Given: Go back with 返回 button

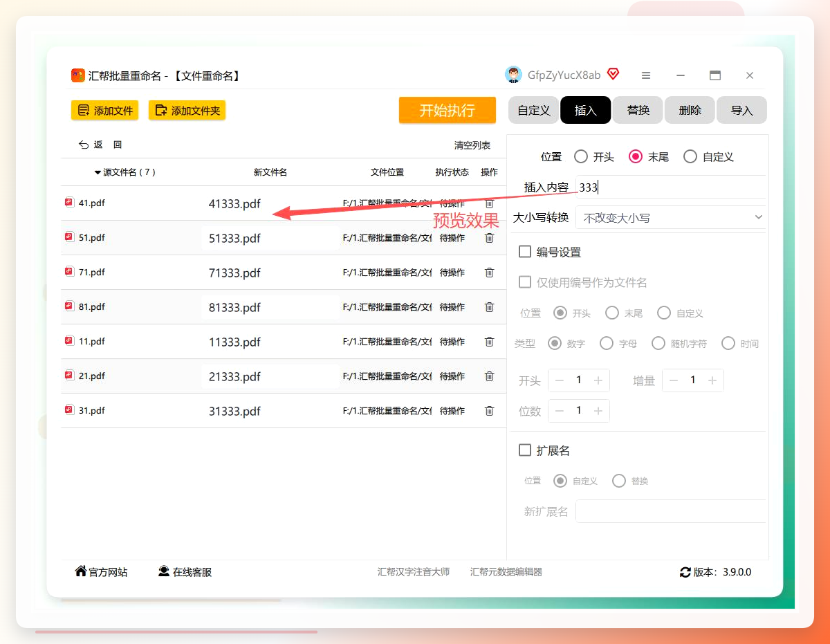Looking at the screenshot, I should coord(100,145).
